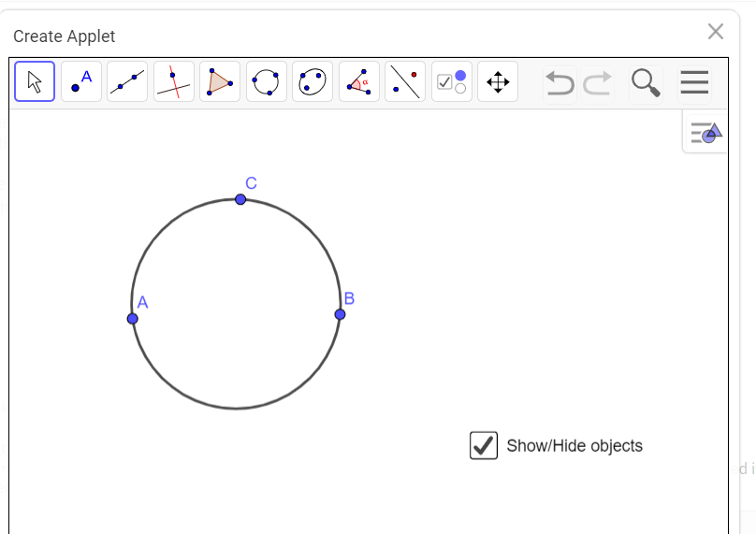Select the Move arrow tool

coord(35,81)
